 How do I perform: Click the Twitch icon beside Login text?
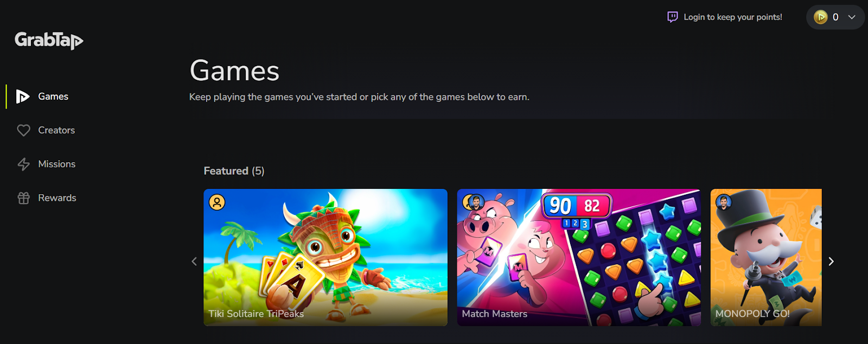coord(673,17)
